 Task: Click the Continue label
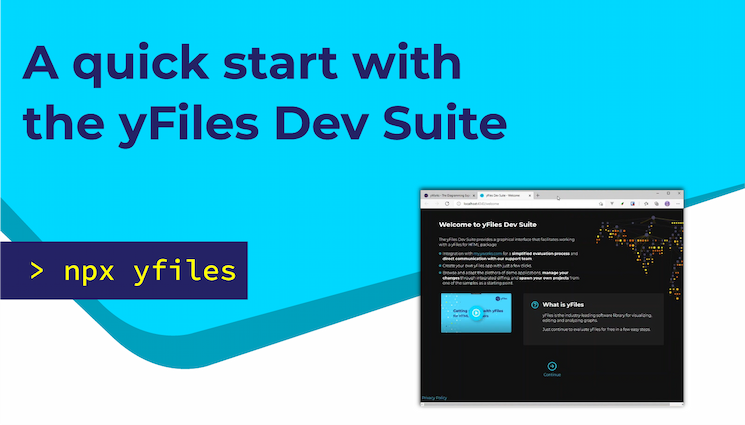[552, 375]
